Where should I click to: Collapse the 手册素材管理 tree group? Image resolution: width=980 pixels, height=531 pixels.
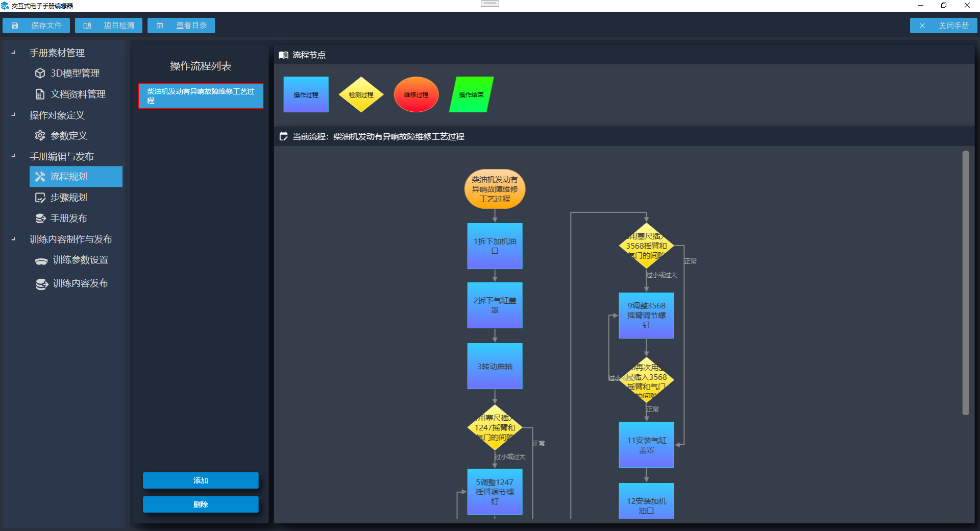pyautogui.click(x=14, y=53)
